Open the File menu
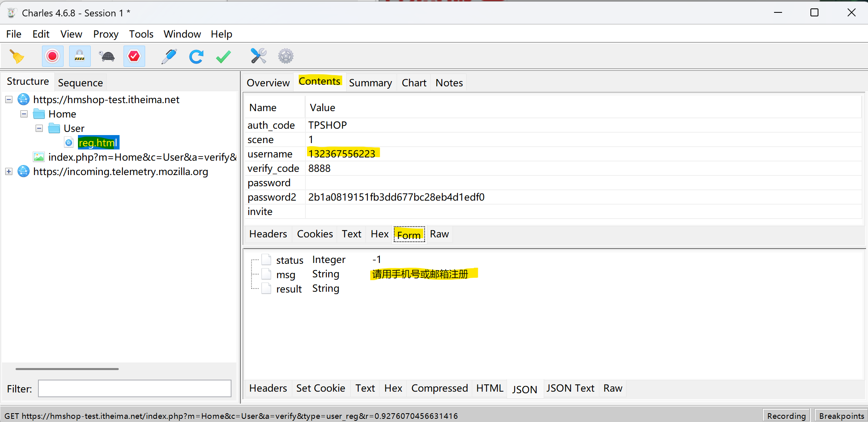868x422 pixels. pyautogui.click(x=14, y=34)
